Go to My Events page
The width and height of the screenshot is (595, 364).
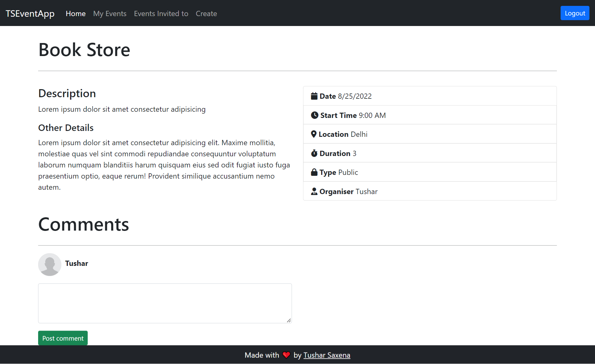(x=110, y=14)
